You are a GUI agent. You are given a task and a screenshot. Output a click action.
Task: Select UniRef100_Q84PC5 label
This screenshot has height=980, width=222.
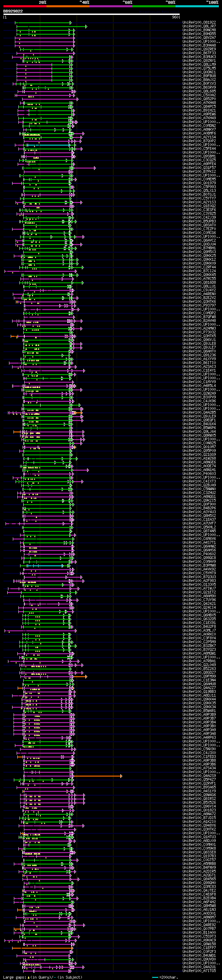[199, 106]
